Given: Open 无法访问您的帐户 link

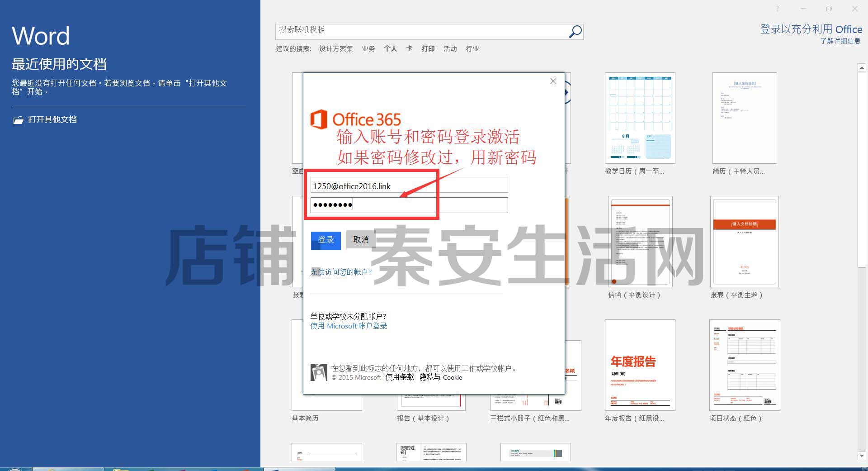Looking at the screenshot, I should pos(341,272).
